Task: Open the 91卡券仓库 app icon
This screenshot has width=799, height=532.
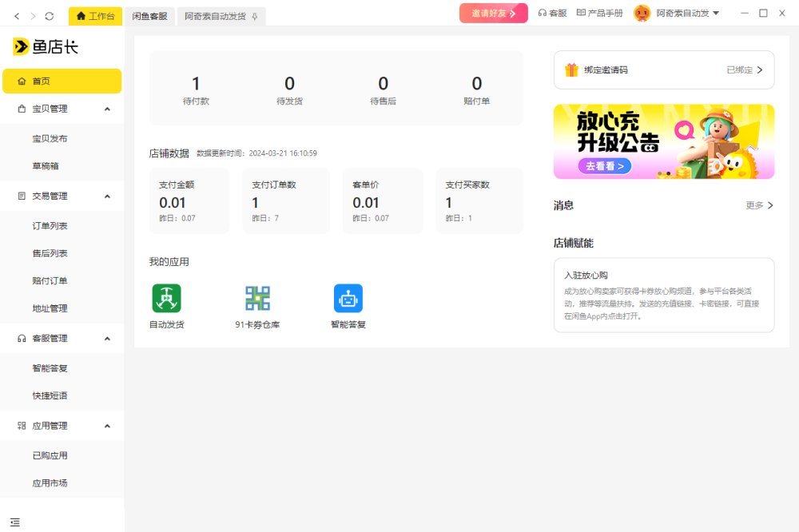Action: tap(257, 299)
